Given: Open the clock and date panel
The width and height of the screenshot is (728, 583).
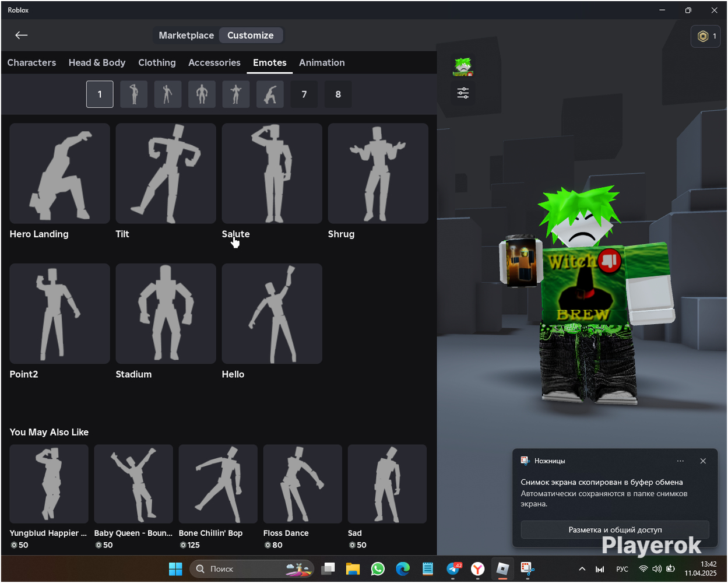Looking at the screenshot, I should tap(701, 568).
